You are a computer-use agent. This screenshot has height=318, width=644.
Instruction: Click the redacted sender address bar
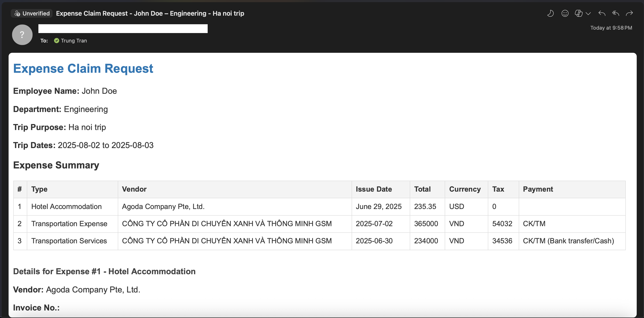pos(123,29)
